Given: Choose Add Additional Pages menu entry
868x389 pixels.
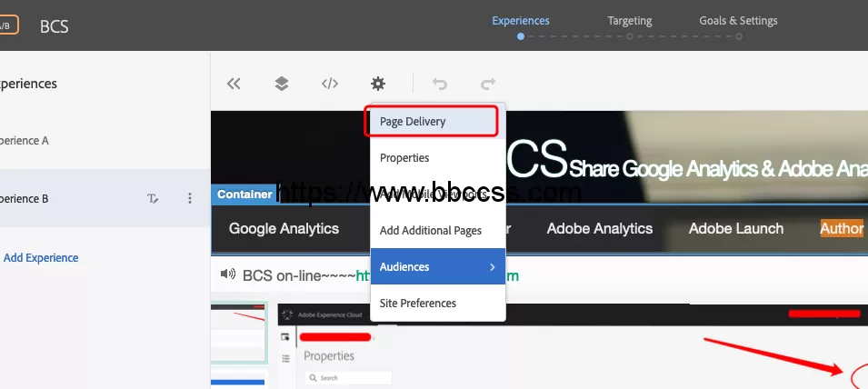Looking at the screenshot, I should click(x=438, y=231).
